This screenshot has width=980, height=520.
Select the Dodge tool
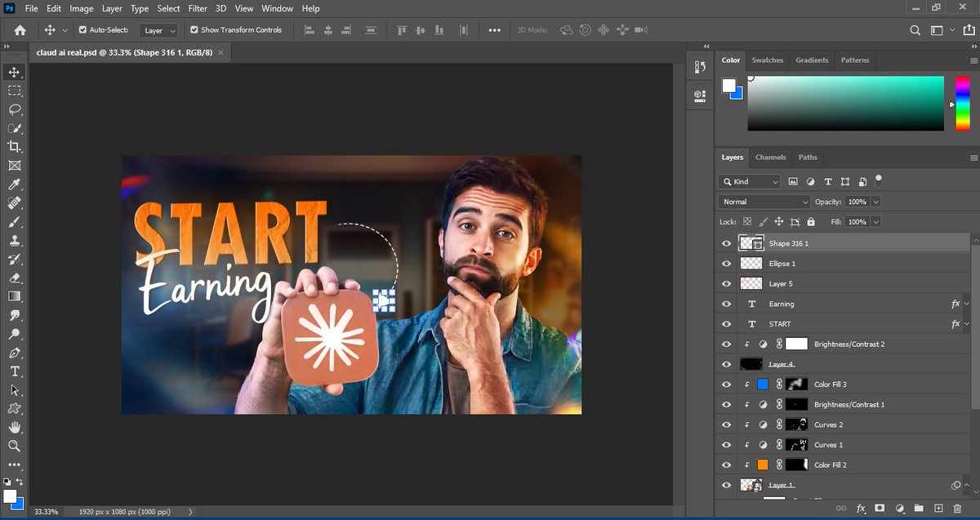tap(14, 334)
